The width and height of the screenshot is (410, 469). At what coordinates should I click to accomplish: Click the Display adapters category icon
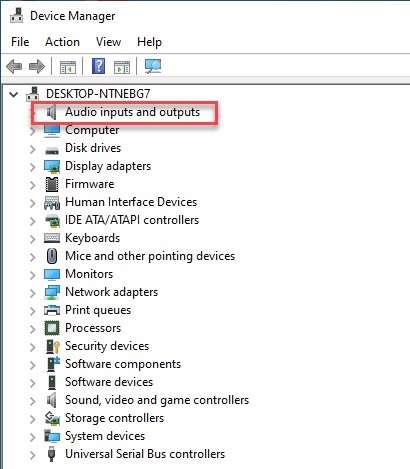coord(52,166)
